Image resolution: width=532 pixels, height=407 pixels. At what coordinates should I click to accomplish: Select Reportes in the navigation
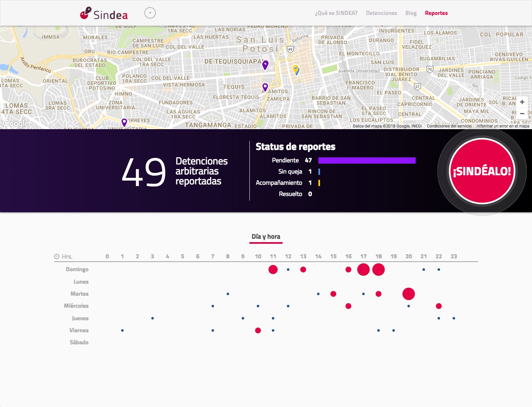[x=436, y=13]
